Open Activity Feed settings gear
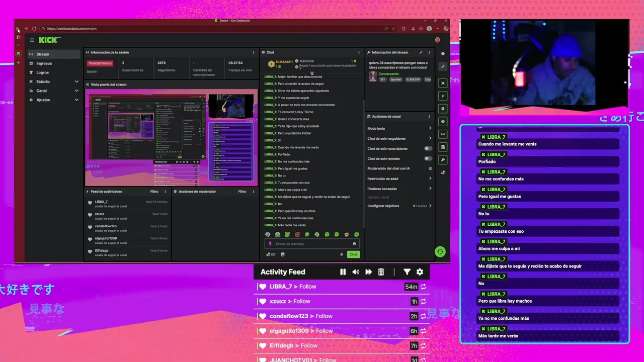Image resolution: width=644 pixels, height=362 pixels. coord(420,272)
